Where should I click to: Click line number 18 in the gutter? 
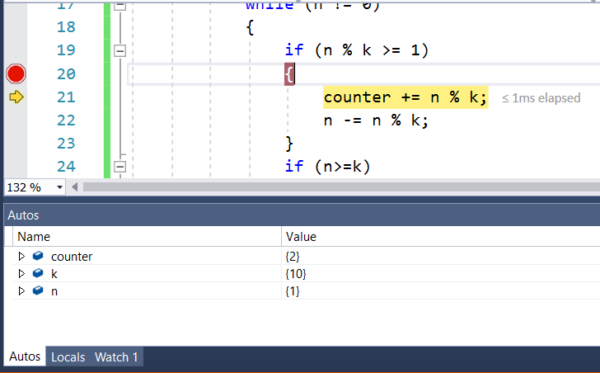[66, 27]
